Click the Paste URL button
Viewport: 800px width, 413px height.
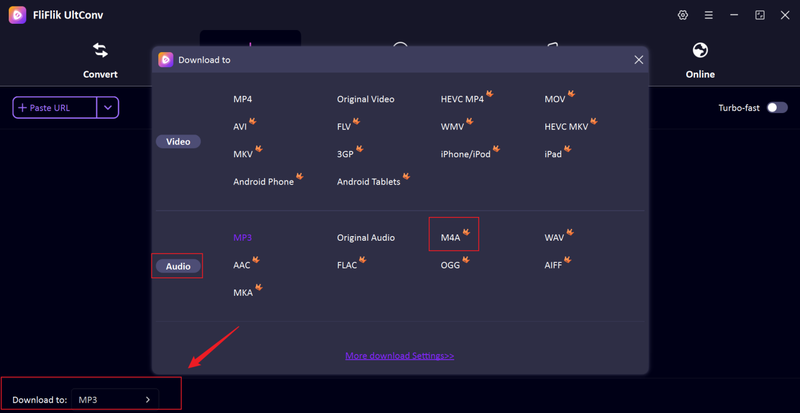[x=55, y=108]
